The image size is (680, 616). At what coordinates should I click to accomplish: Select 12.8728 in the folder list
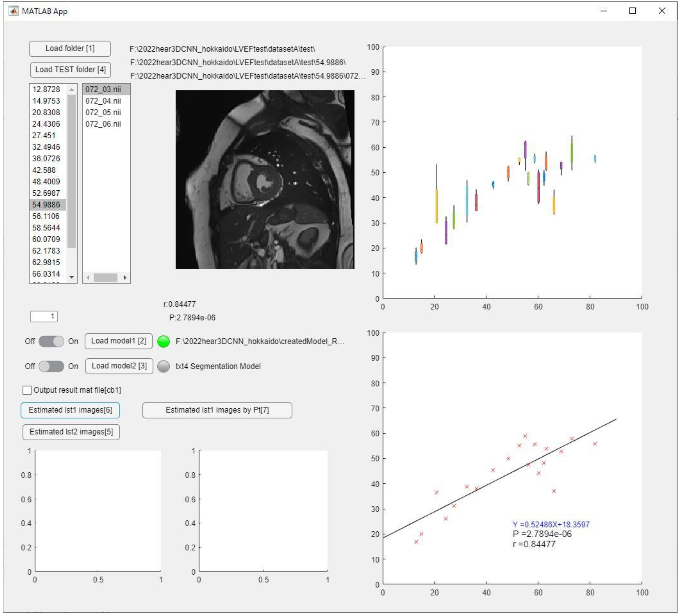pyautogui.click(x=46, y=89)
